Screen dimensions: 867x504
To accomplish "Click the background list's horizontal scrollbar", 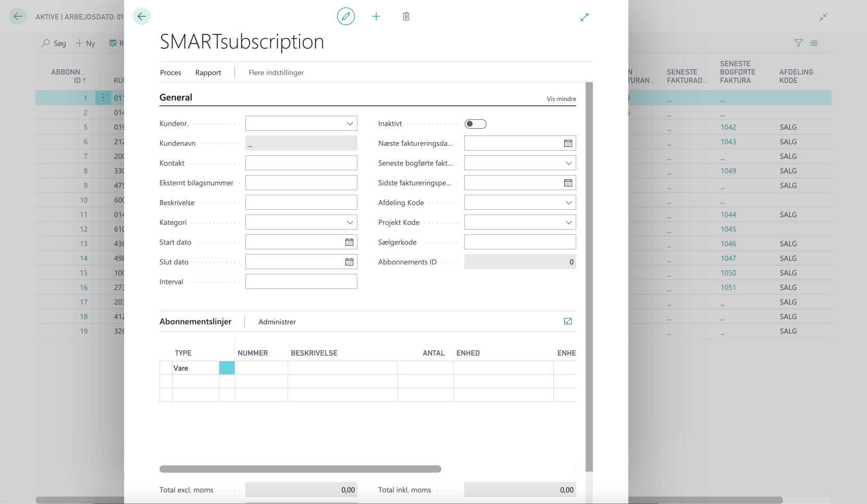I will (x=409, y=500).
